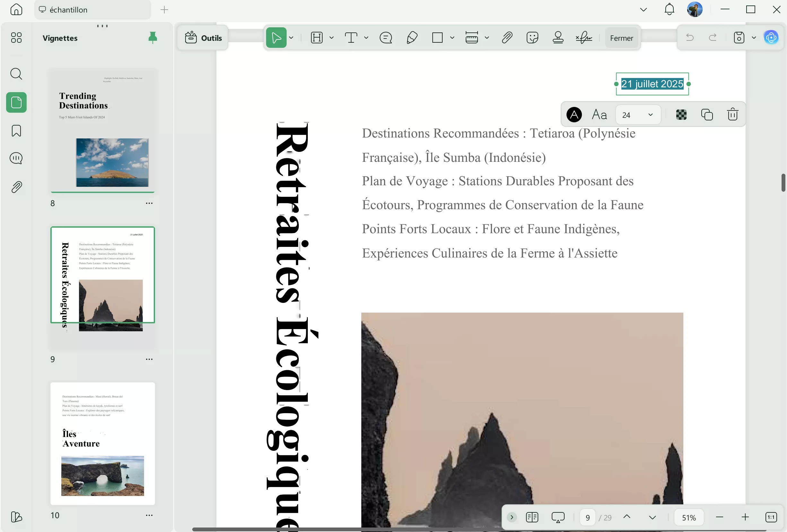Screen dimensions: 787x532
Task: Open the AI assistant icon
Action: [771, 37]
